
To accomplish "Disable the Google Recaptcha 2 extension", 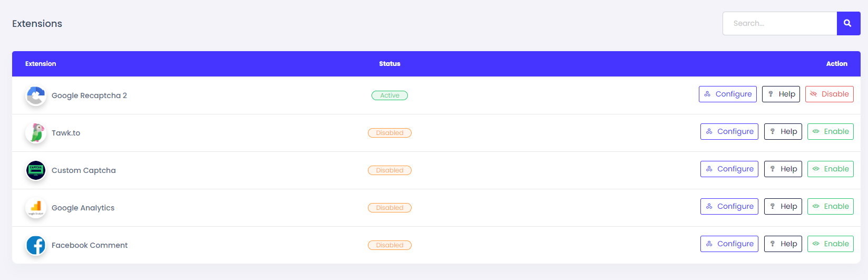I will [829, 94].
